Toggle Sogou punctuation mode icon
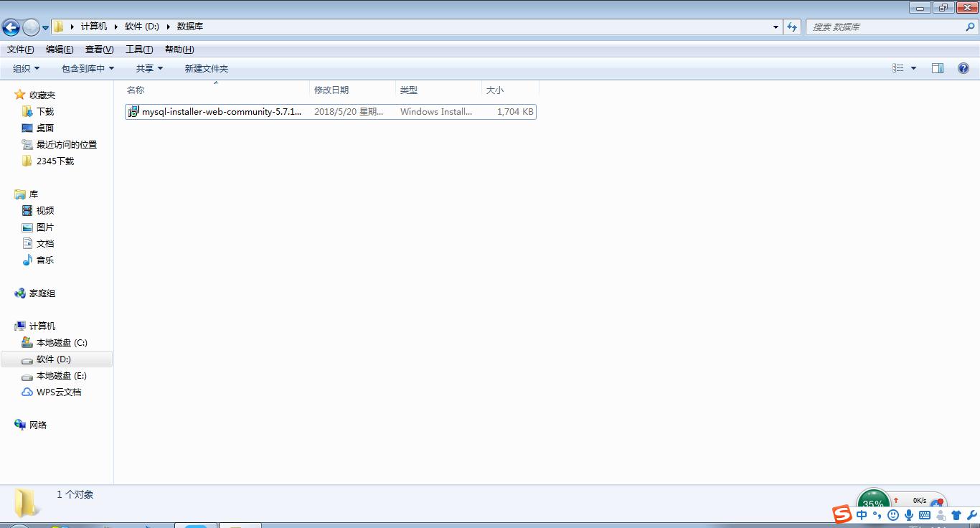This screenshot has width=980, height=528. [877, 515]
